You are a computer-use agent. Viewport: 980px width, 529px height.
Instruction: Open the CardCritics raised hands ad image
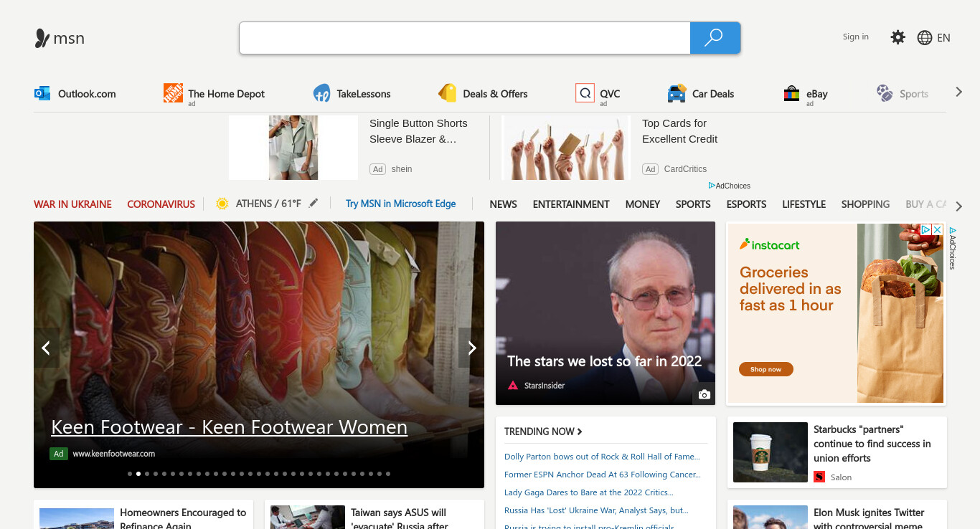point(566,148)
